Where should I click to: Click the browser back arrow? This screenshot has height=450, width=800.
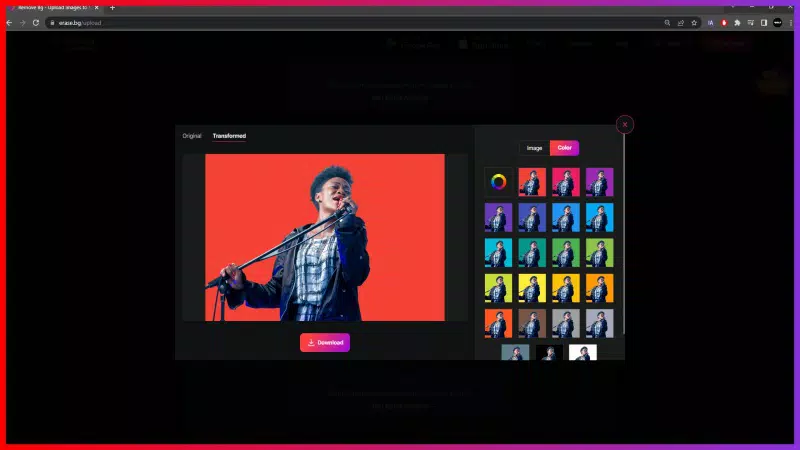tap(9, 23)
